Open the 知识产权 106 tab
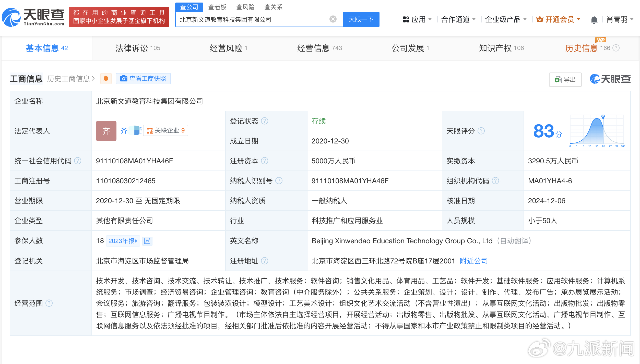The height and width of the screenshot is (364, 640). coord(501,48)
